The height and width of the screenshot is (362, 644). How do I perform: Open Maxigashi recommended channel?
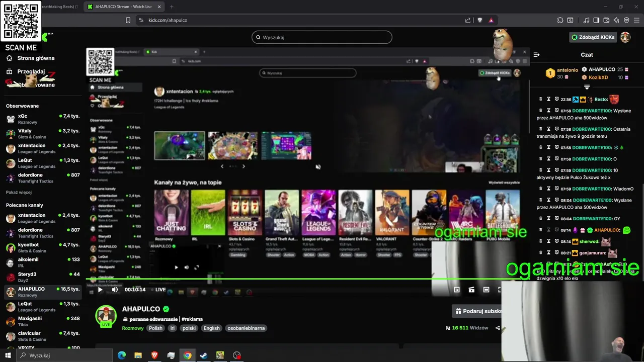tap(42, 321)
